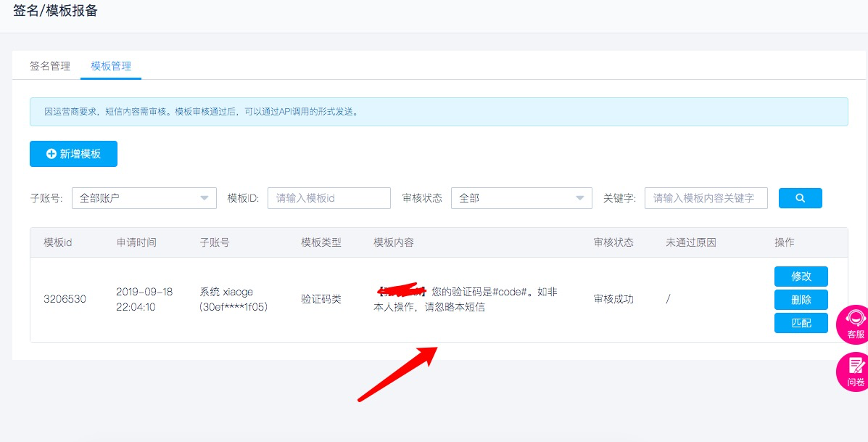Click the application time 2019-09-18 22:04:10
This screenshot has width=868, height=442.
(x=144, y=299)
